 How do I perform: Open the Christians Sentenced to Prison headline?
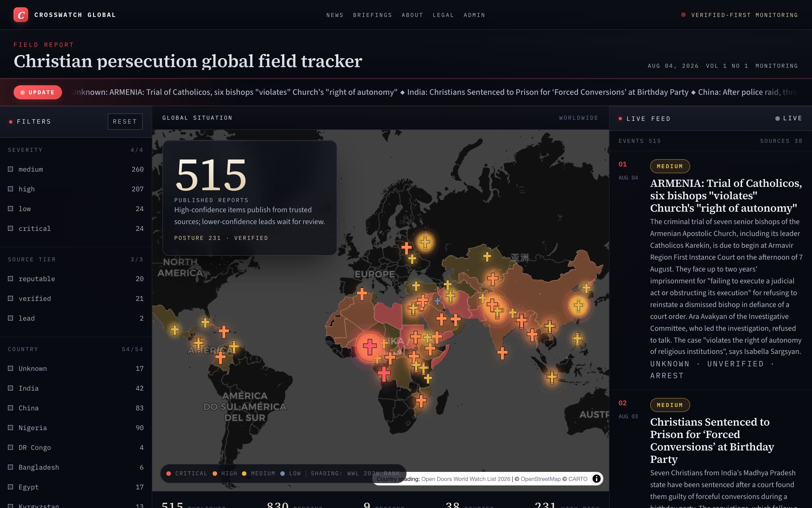coord(712,441)
